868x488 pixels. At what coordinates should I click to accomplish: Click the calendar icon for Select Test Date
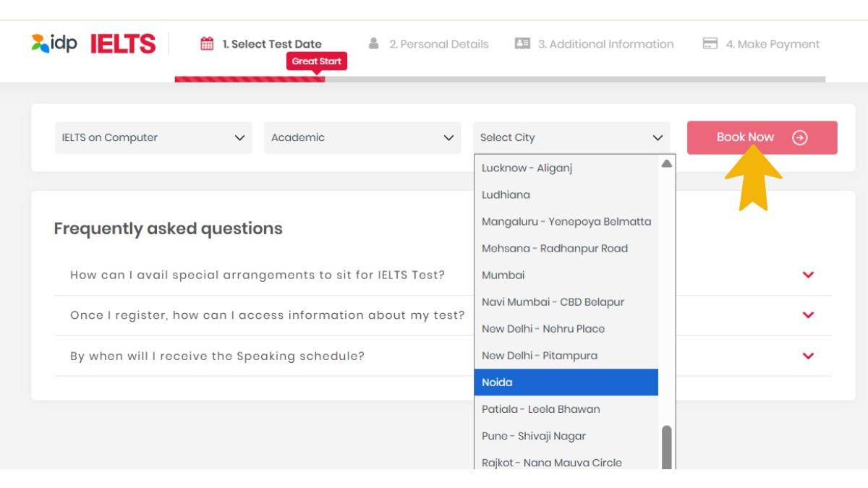[207, 44]
